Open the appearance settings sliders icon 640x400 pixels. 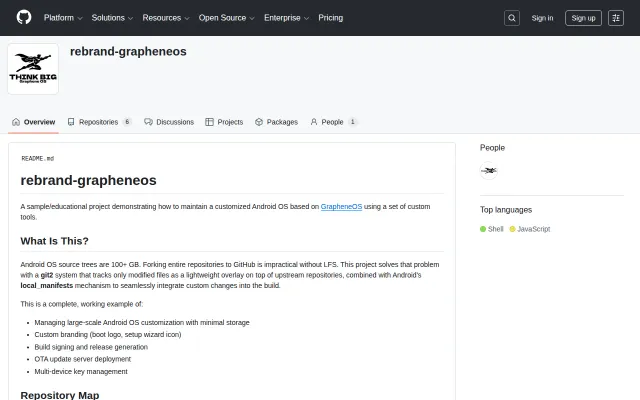[616, 18]
